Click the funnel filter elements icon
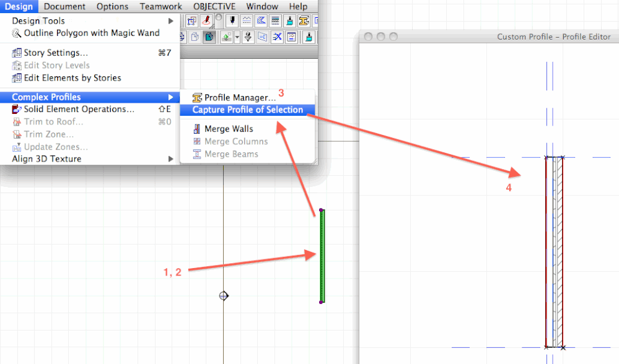This screenshot has height=364, width=619. [248, 37]
